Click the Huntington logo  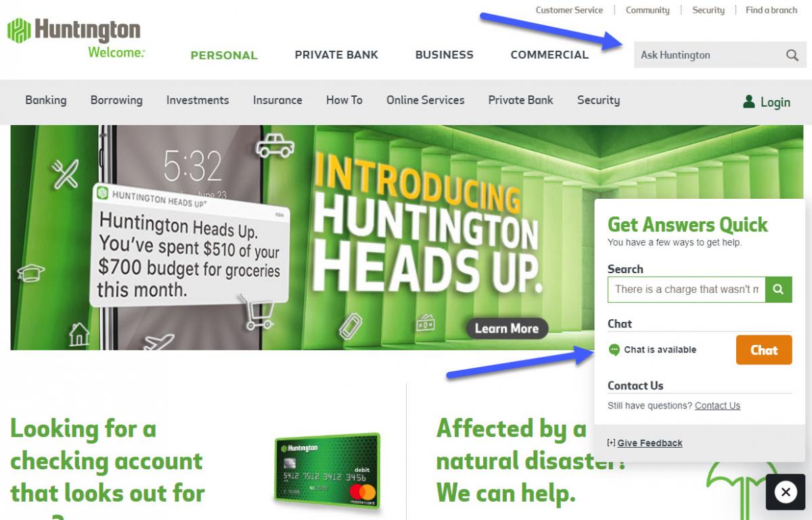click(x=76, y=38)
